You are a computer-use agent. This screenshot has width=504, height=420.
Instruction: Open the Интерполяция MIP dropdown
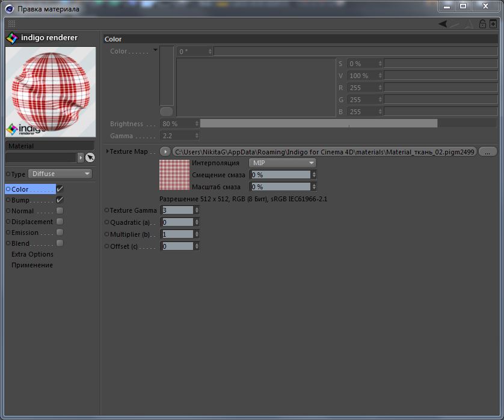coord(283,163)
